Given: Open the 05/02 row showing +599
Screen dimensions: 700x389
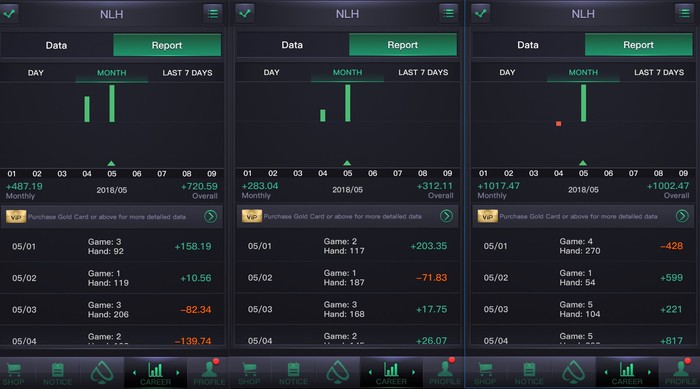Looking at the screenshot, I should click(x=583, y=277).
